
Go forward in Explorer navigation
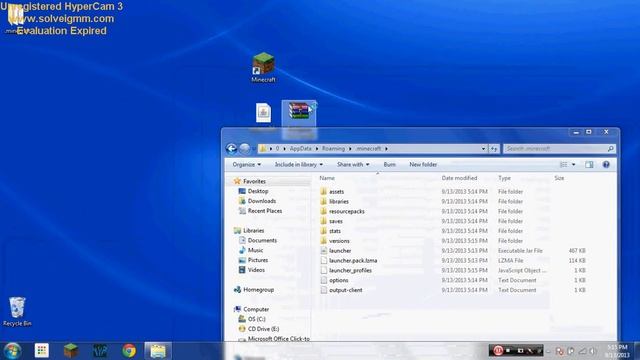pyautogui.click(x=244, y=149)
